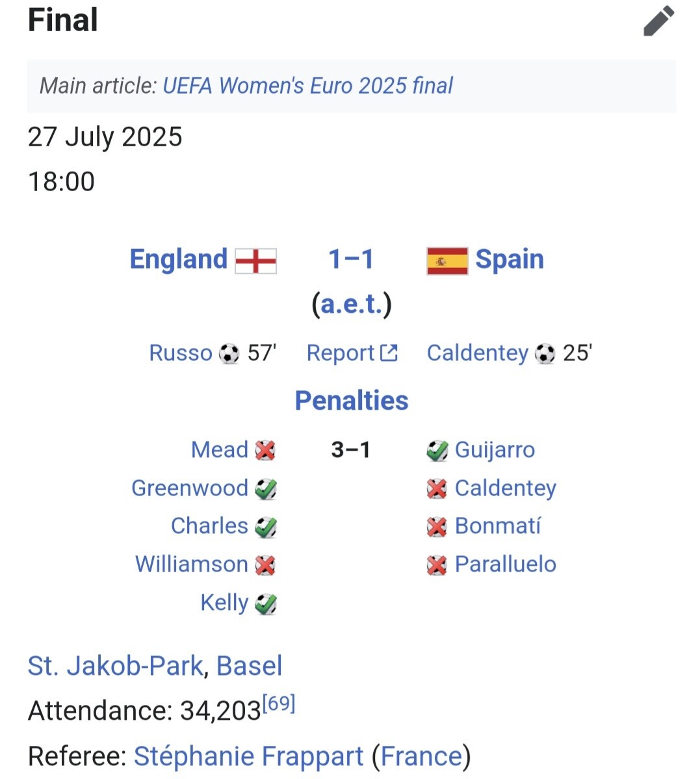Click the Spain flag icon
Image resolution: width=700 pixels, height=779 pixels.
point(447,261)
